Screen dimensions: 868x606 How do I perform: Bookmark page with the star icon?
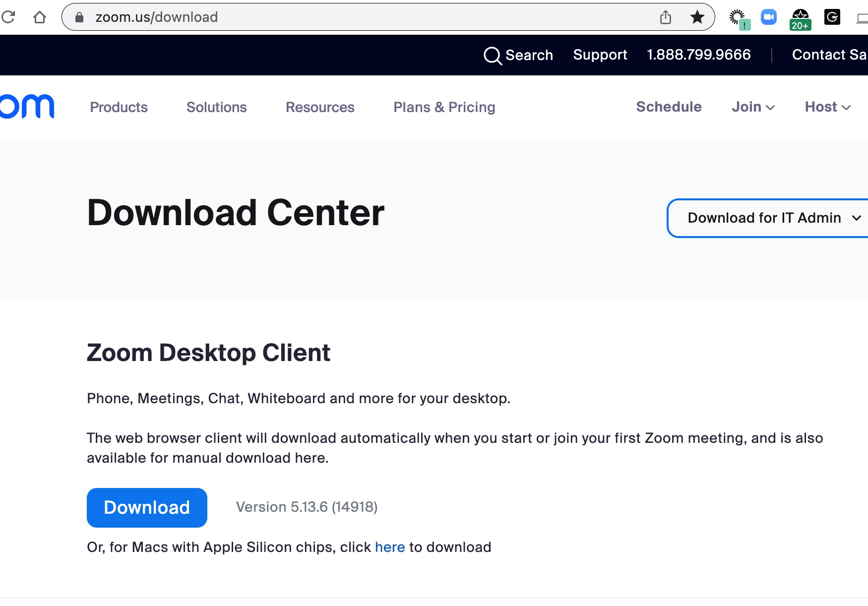coord(697,17)
